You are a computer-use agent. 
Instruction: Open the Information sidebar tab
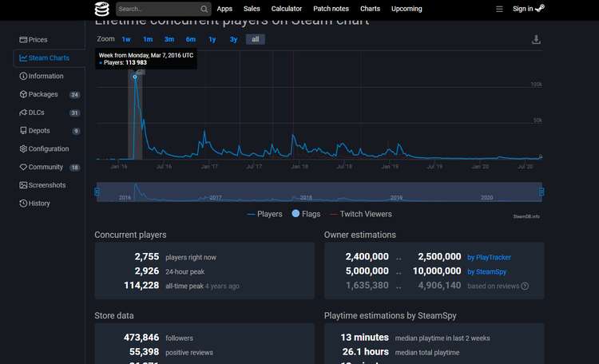click(x=49, y=76)
